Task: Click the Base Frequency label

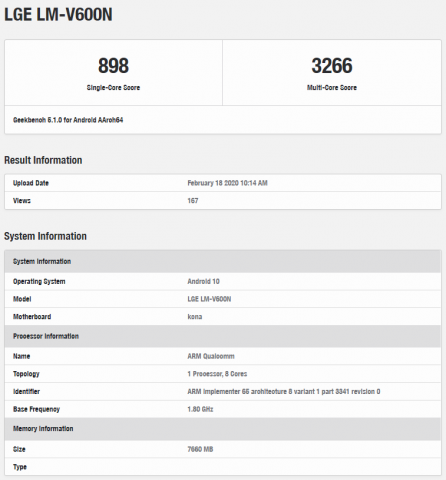Action: tap(36, 409)
